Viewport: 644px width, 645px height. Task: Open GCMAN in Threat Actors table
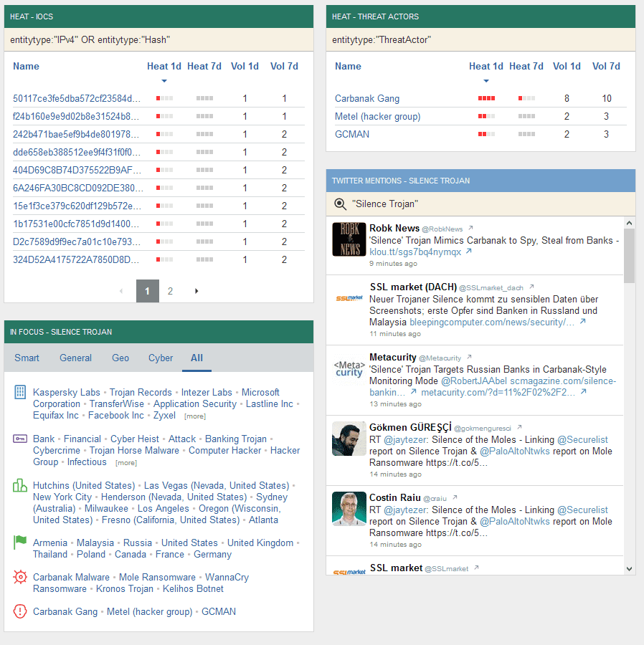coord(352,134)
